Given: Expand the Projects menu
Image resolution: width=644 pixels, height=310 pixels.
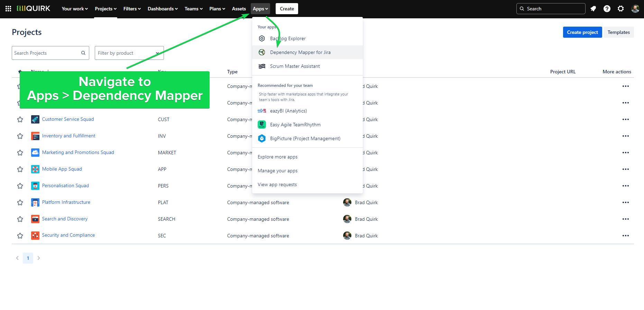Looking at the screenshot, I should click(x=105, y=9).
